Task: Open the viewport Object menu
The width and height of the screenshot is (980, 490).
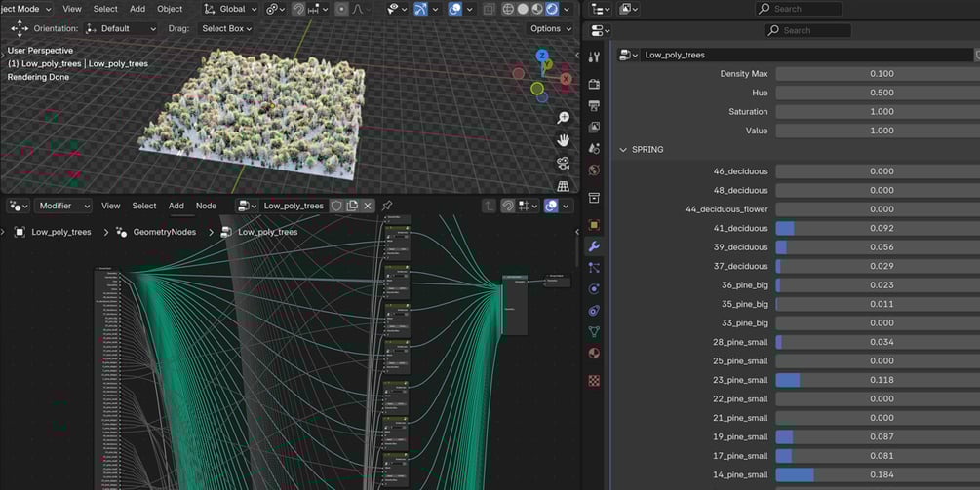Action: [170, 9]
